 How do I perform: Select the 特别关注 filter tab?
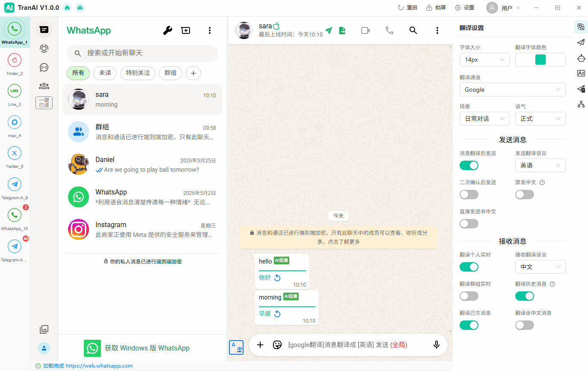(x=138, y=73)
